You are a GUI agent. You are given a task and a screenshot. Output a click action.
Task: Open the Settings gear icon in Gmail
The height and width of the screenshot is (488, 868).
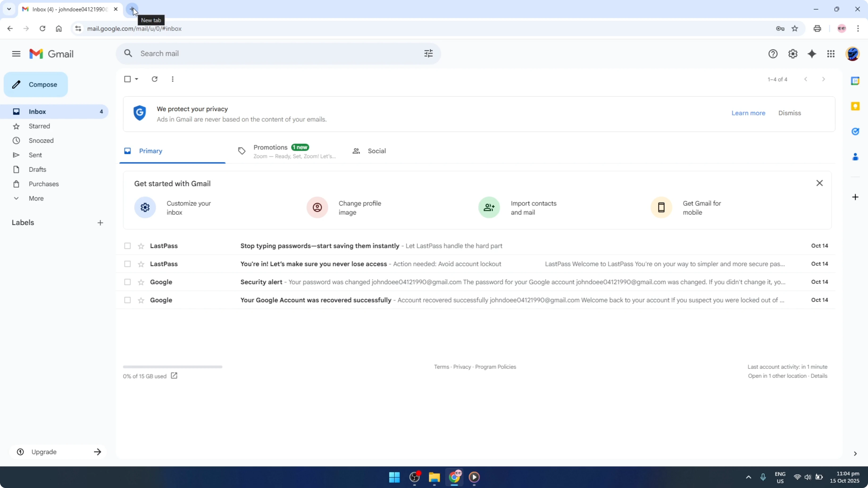click(x=793, y=54)
